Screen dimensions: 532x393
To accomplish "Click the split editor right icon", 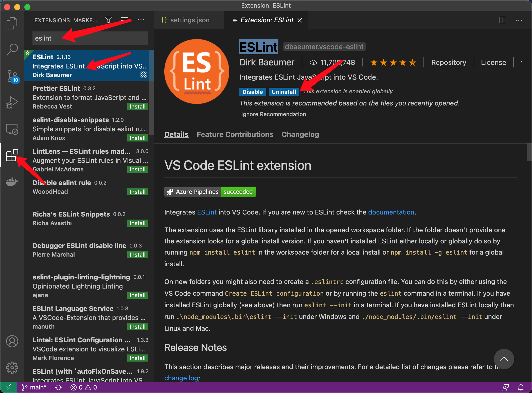I will [x=503, y=20].
